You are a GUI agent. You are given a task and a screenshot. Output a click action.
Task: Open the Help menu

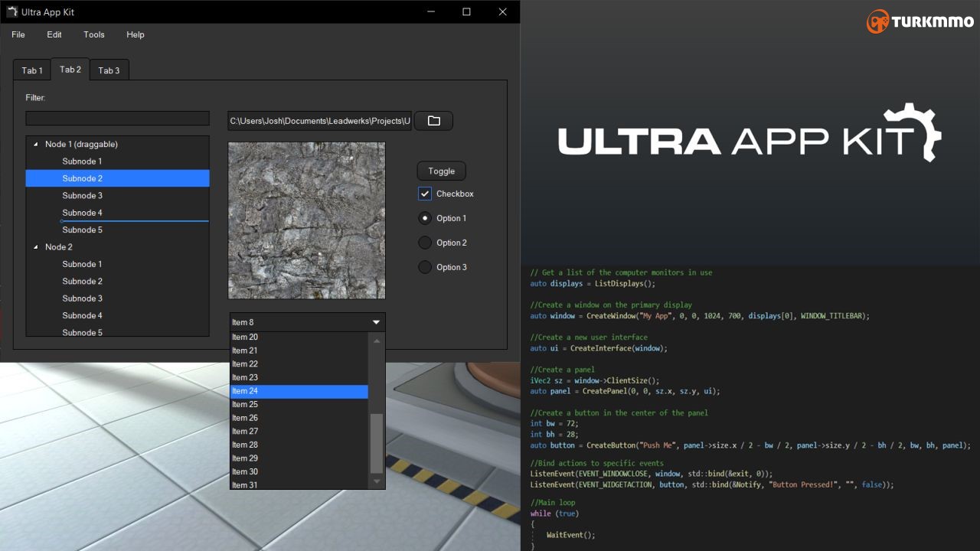[136, 34]
